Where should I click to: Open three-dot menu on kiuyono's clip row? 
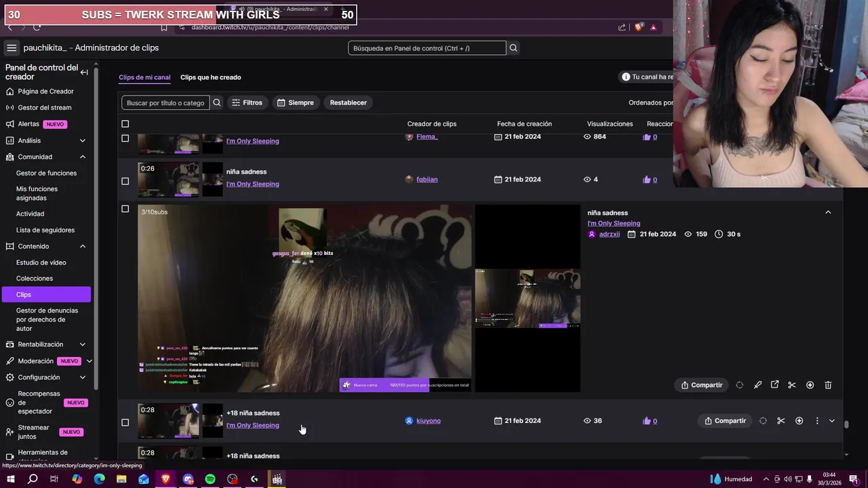pos(817,421)
